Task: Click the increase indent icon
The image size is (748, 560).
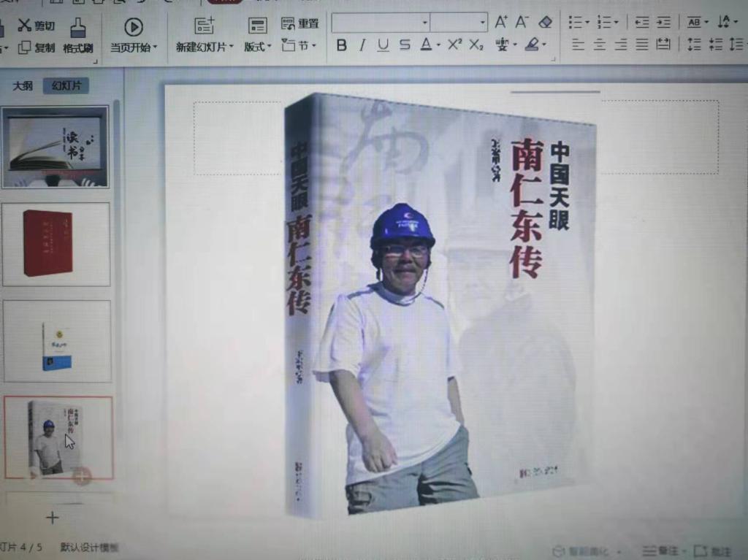Action: (663, 22)
